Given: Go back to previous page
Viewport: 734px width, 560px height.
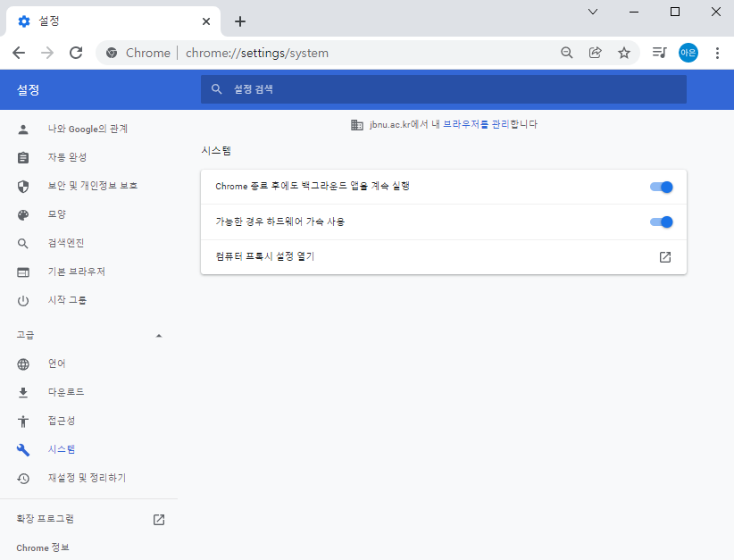Looking at the screenshot, I should tap(19, 53).
